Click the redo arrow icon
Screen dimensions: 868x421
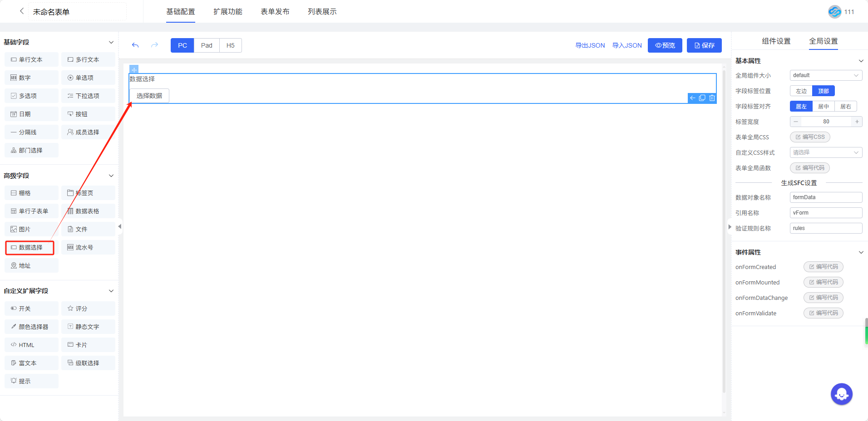tap(154, 45)
